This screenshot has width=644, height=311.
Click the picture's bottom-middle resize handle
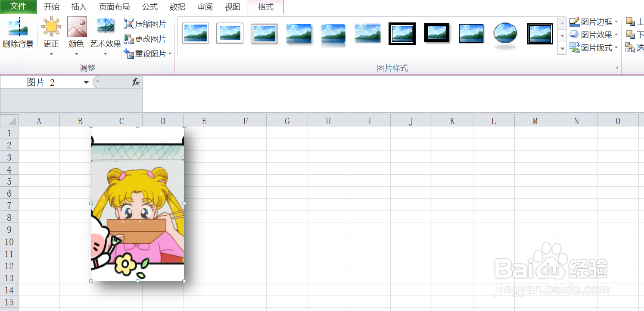(137, 281)
